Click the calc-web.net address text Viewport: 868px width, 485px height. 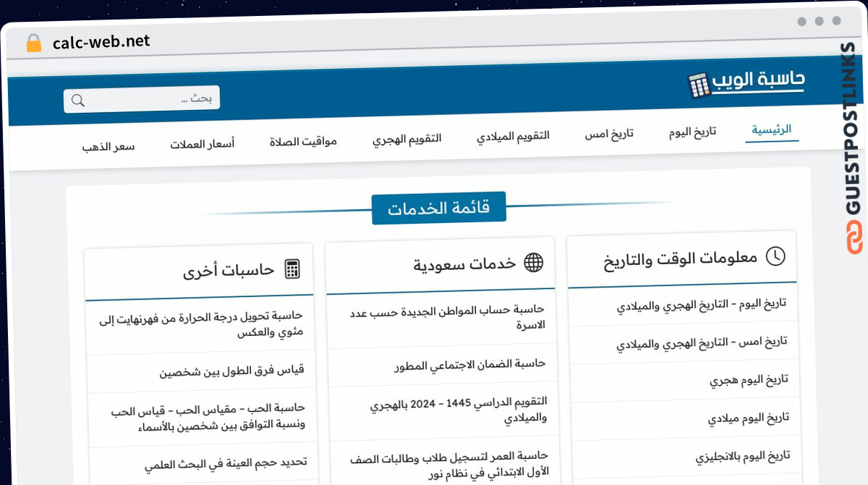101,42
